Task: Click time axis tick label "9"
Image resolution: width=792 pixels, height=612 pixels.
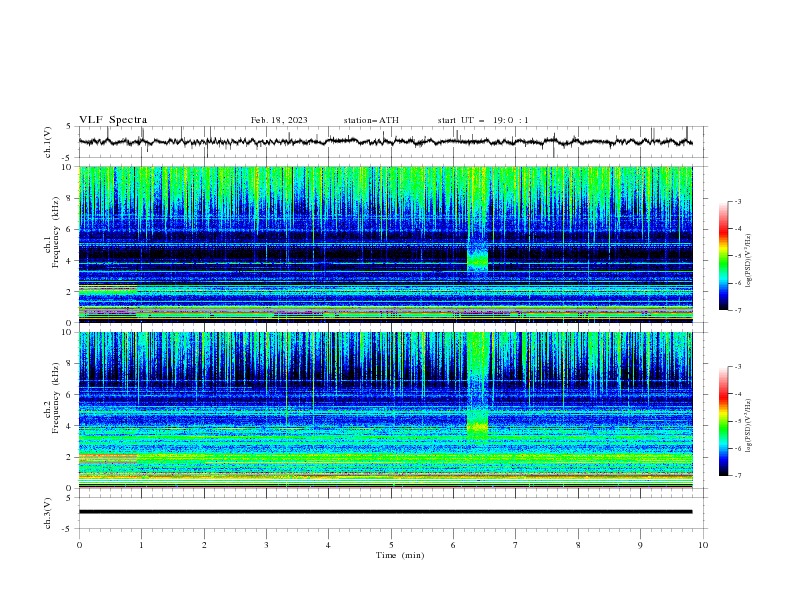Action: pos(640,545)
